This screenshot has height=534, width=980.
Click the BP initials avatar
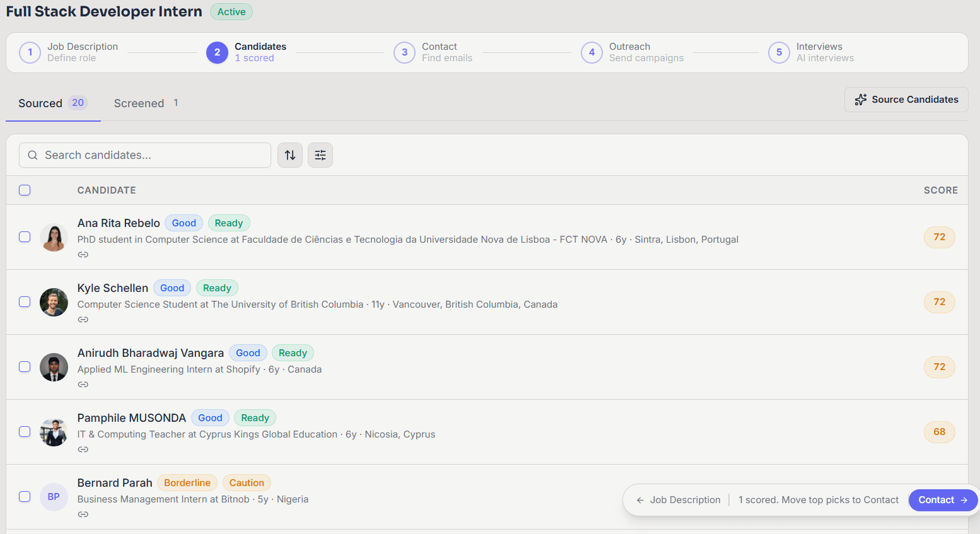click(x=54, y=497)
